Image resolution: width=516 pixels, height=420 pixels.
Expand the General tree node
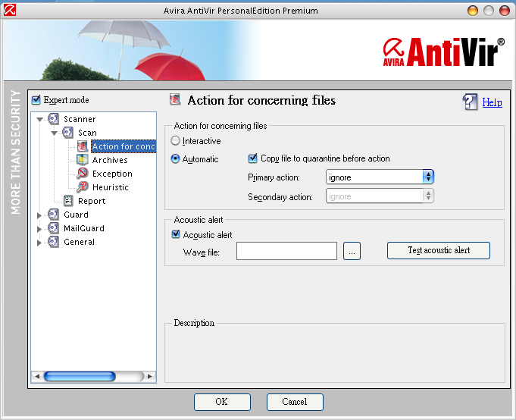[39, 243]
